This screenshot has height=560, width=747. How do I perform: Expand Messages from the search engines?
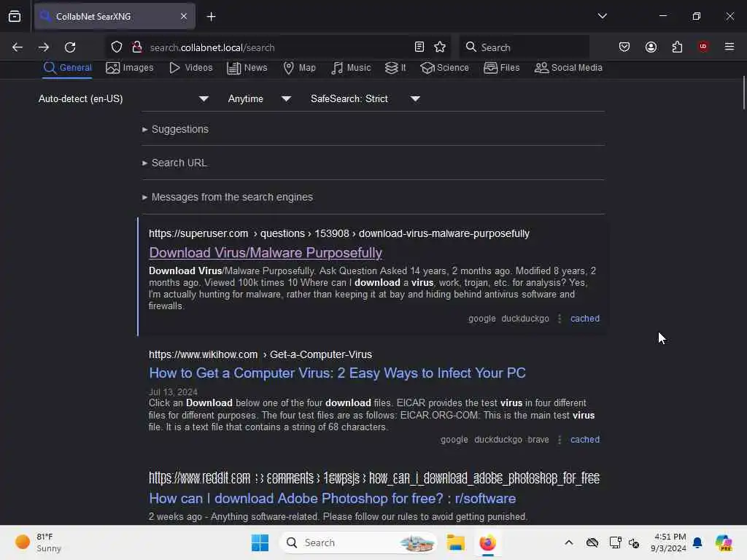coord(228,197)
